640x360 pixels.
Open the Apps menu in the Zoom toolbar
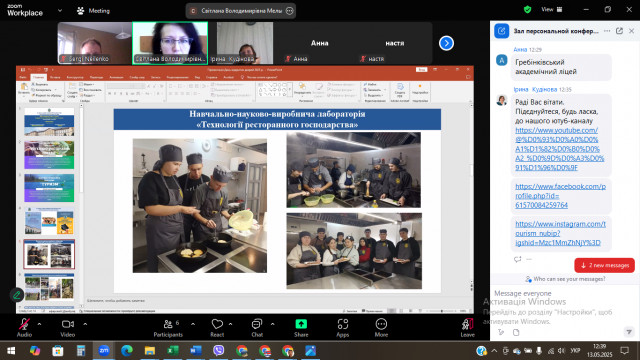(342, 328)
